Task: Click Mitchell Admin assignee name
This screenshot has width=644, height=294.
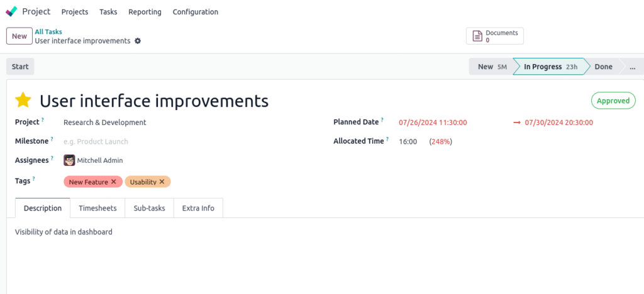Action: point(100,160)
